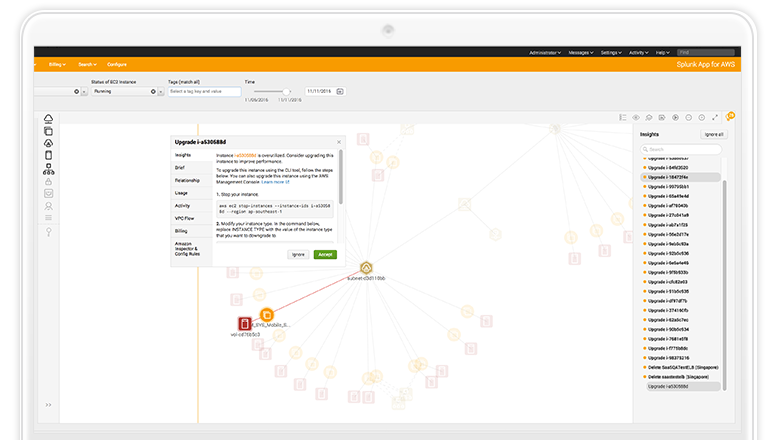Open the Administrator dropdown menu
This screenshot has height=440, width=770.
click(x=545, y=53)
